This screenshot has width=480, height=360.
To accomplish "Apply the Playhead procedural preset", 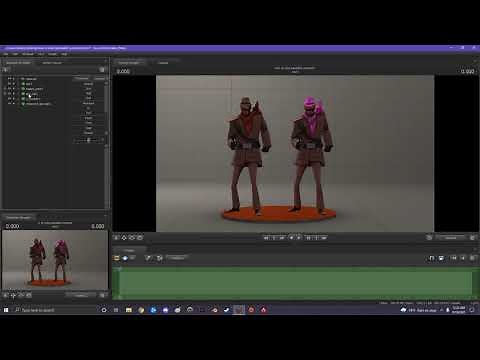I will click(88, 103).
